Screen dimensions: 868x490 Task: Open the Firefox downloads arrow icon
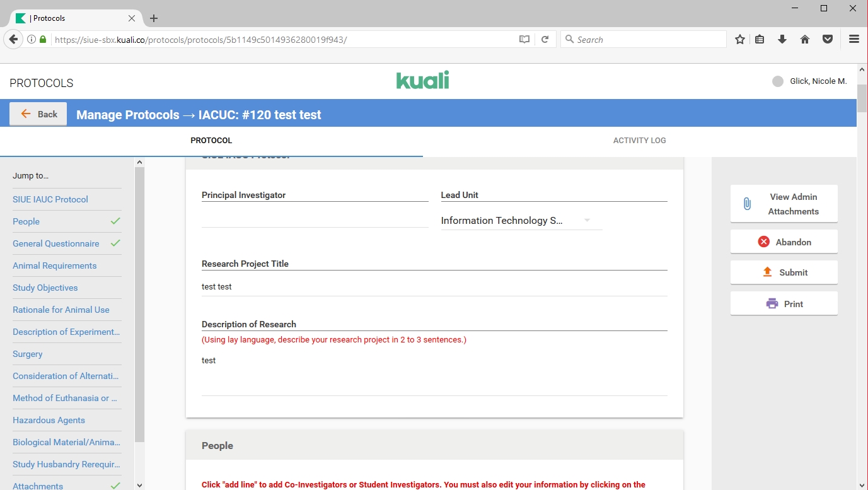point(782,39)
